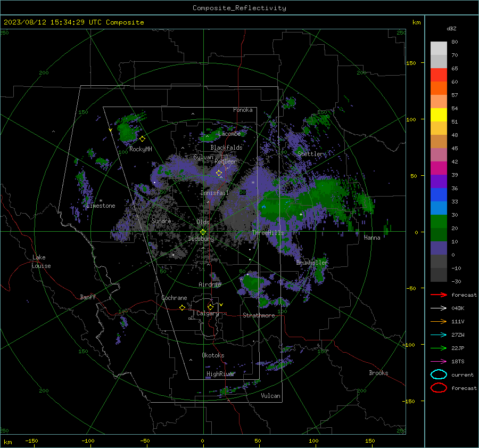Click the magenta 18TS arrow legend icon
Image resolution: width=479 pixels, height=448 pixels.
pos(439,362)
